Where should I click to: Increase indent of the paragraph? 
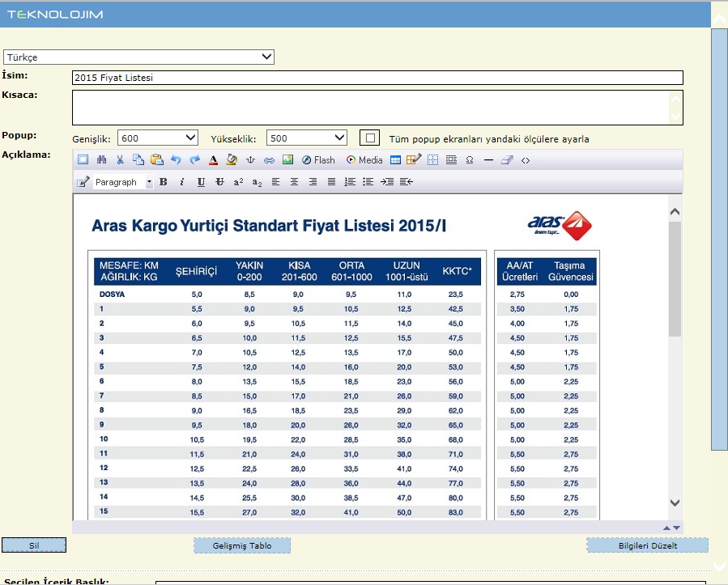387,182
